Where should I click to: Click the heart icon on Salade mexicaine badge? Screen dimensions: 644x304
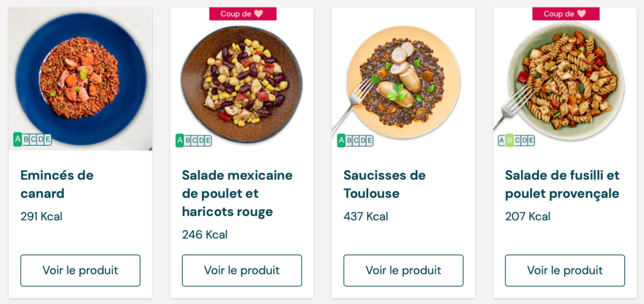coord(258,14)
